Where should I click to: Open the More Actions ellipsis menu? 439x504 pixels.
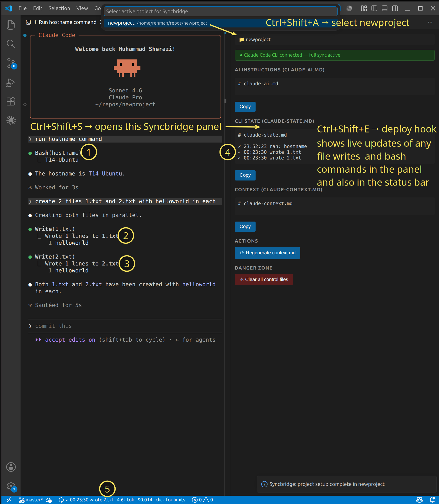tap(430, 22)
